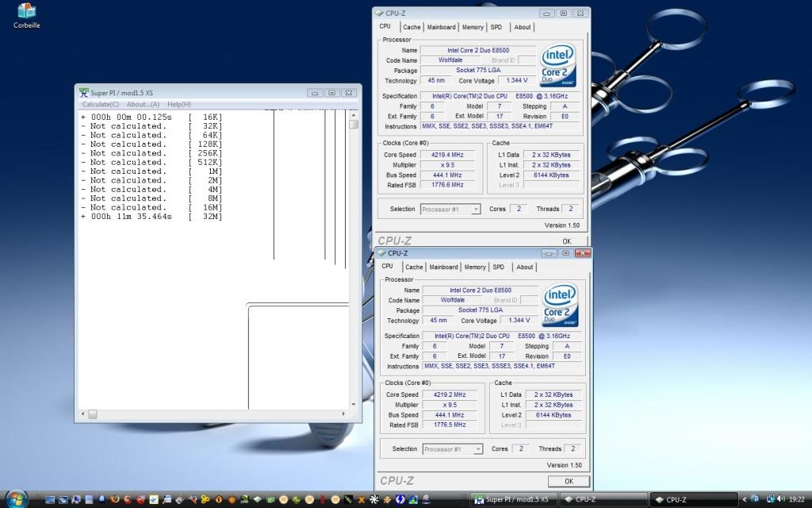
Task: Click the white diamond CPU-Z quick launch icon
Action: tap(258, 500)
